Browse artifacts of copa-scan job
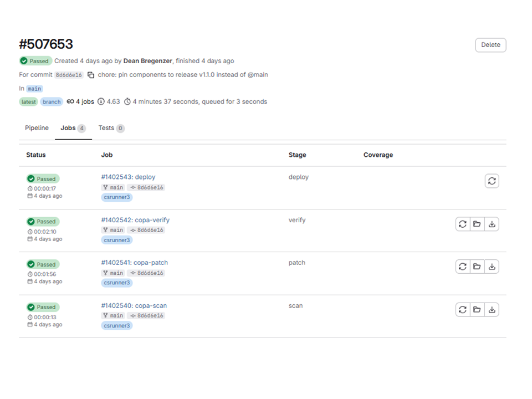 click(x=477, y=309)
